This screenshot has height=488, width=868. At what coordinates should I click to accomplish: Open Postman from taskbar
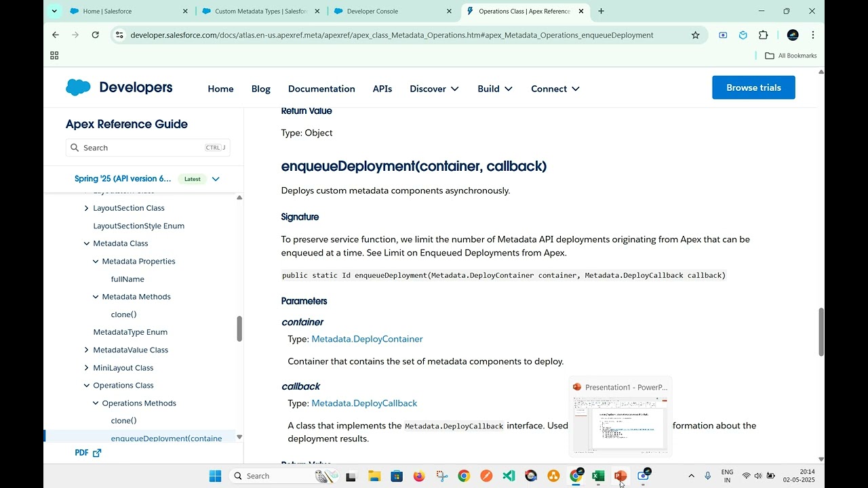pyautogui.click(x=486, y=476)
